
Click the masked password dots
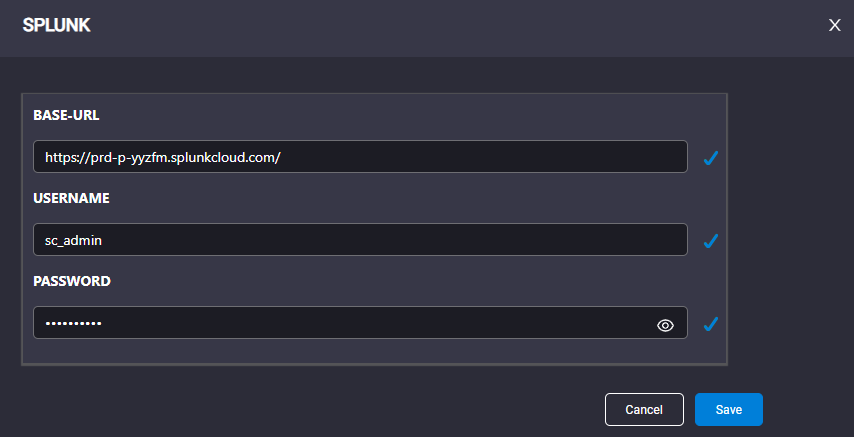pos(73,323)
